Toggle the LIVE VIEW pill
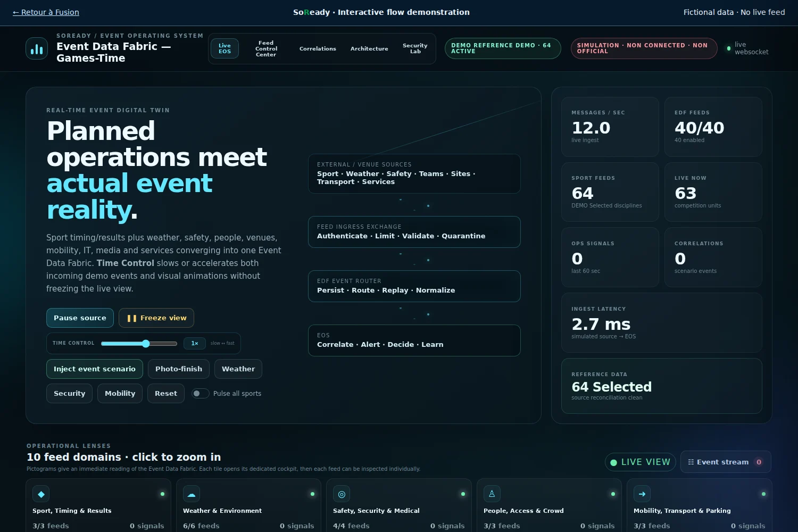The width and height of the screenshot is (798, 532). [x=641, y=462]
